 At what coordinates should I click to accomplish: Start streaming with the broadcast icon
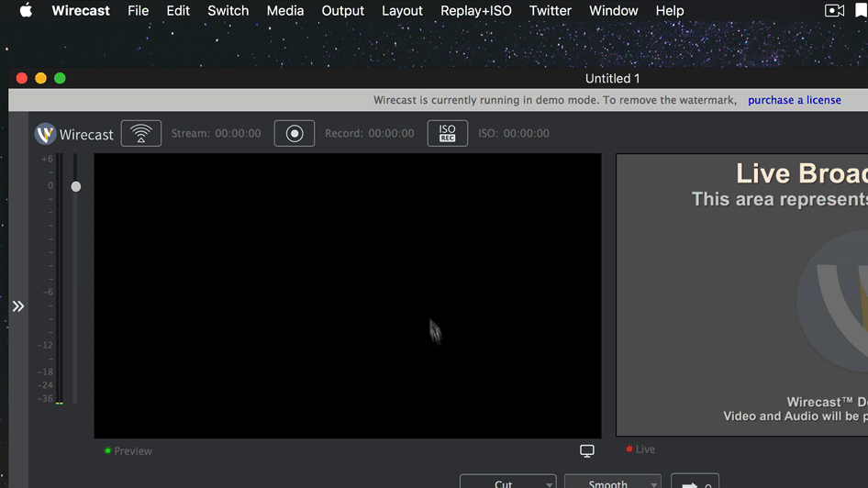(x=141, y=133)
